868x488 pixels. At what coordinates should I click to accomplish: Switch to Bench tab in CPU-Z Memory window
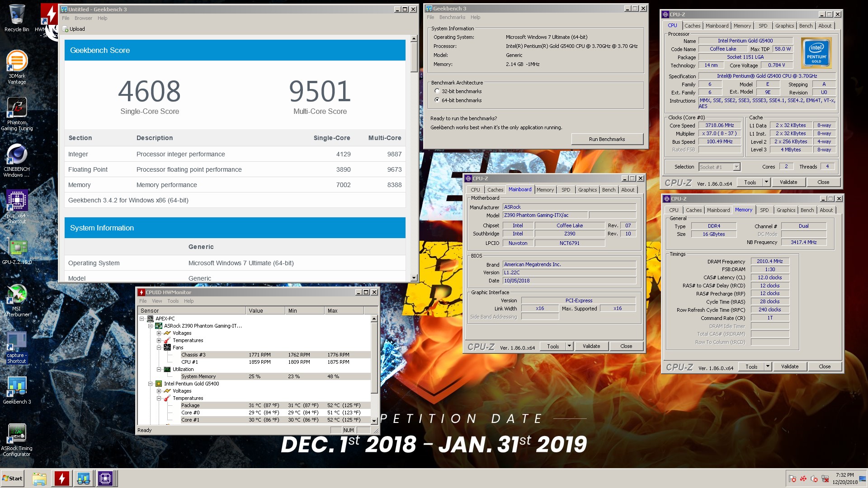point(807,210)
